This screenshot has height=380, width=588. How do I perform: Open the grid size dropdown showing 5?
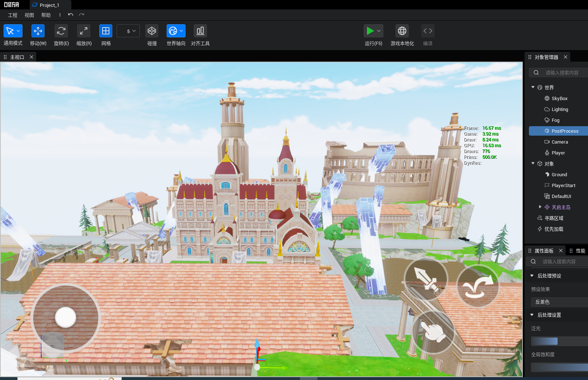[x=128, y=31]
